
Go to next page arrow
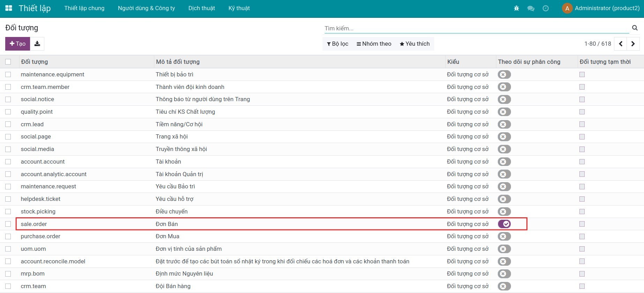point(633,44)
